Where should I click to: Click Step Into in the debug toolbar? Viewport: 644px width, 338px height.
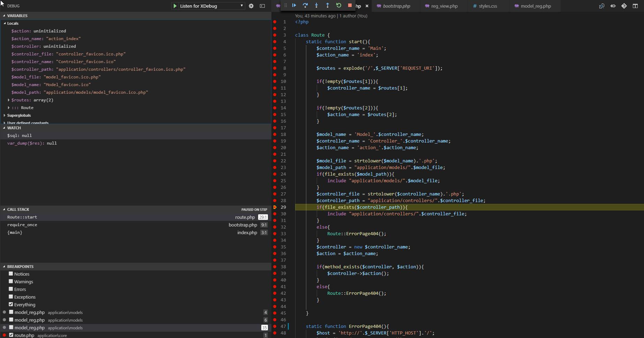click(316, 6)
